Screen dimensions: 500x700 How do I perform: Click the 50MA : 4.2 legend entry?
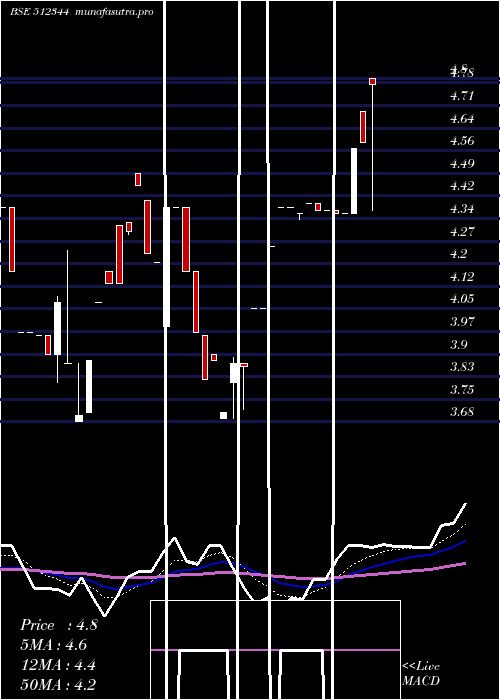pyautogui.click(x=58, y=684)
